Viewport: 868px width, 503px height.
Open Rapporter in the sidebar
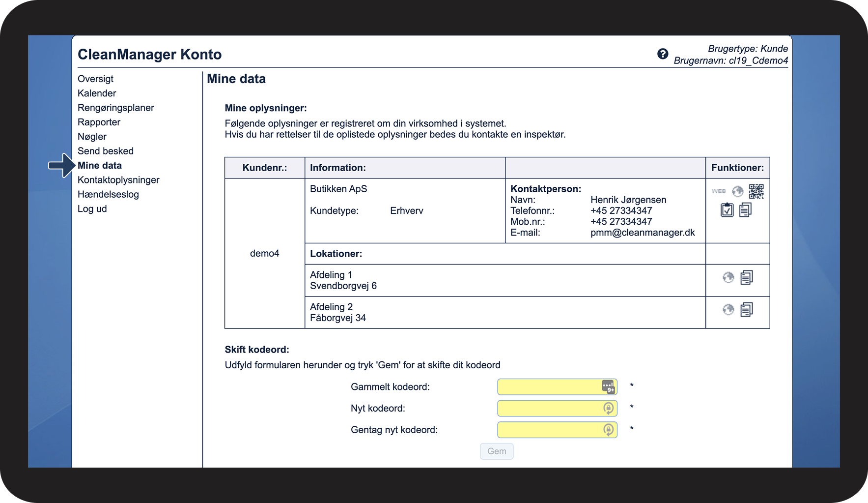[99, 122]
